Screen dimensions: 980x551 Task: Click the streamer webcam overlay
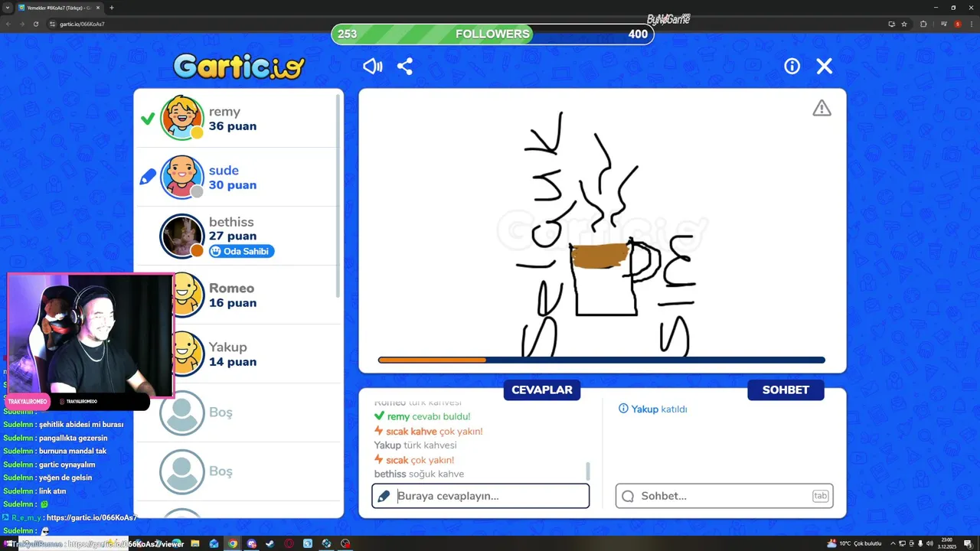pos(90,336)
